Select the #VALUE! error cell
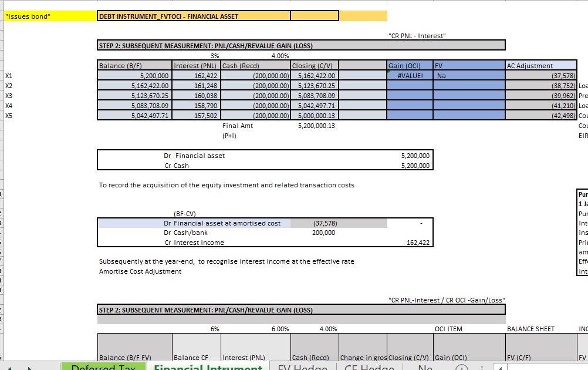Image resolution: width=588 pixels, height=370 pixels. click(x=409, y=75)
